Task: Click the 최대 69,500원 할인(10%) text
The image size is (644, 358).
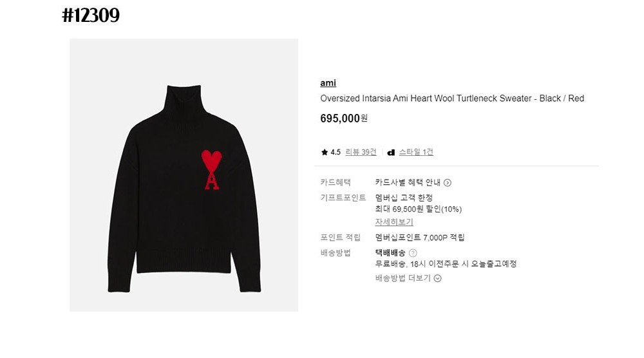Action: click(x=418, y=209)
